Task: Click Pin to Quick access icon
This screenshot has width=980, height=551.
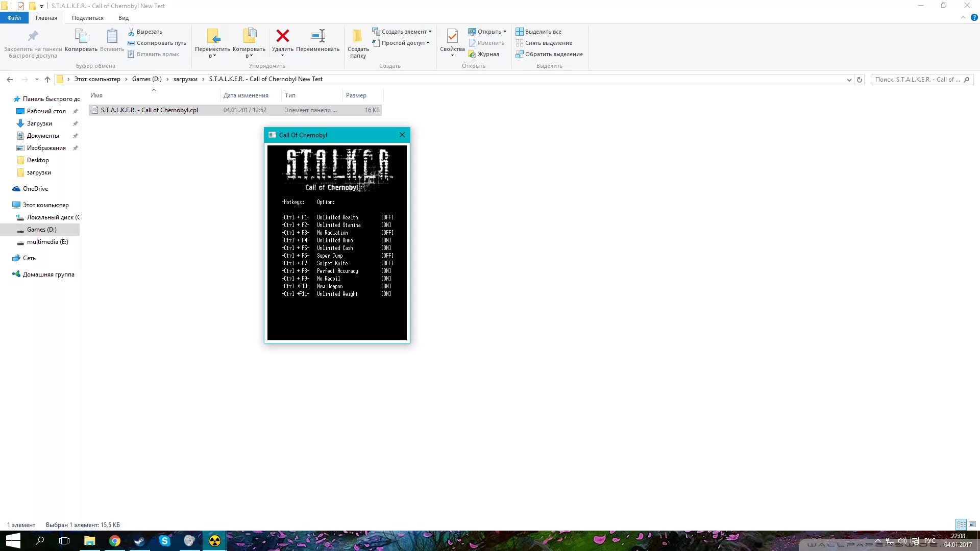Action: [33, 36]
